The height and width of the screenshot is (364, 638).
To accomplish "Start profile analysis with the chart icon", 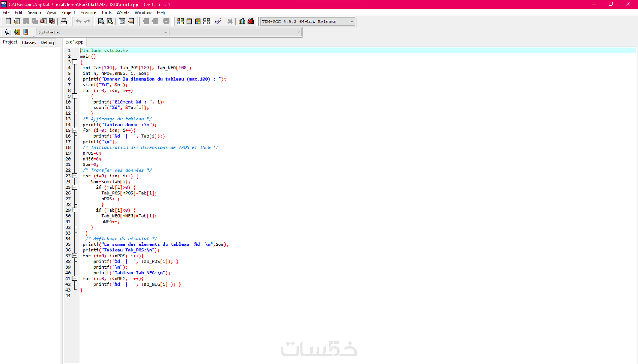I will tap(242, 21).
